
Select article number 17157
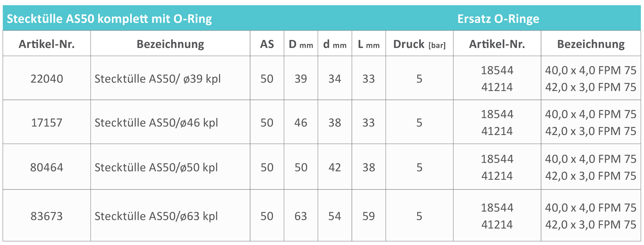point(47,122)
